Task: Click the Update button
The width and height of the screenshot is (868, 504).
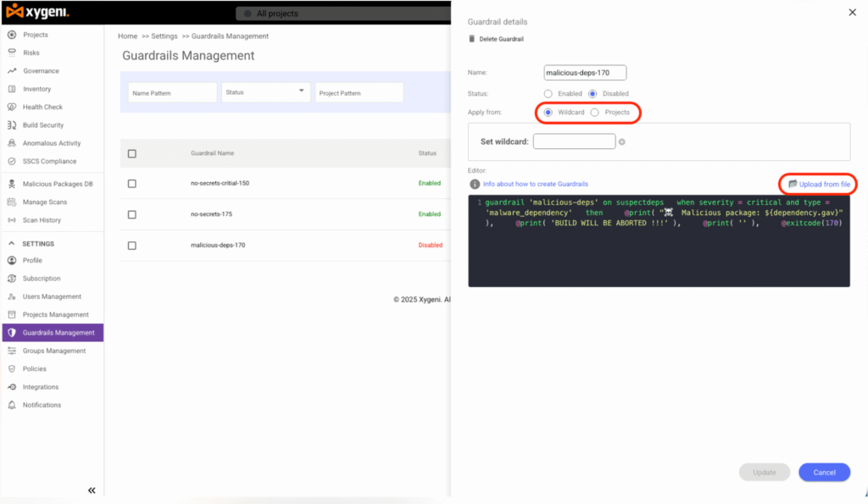Action: (765, 473)
